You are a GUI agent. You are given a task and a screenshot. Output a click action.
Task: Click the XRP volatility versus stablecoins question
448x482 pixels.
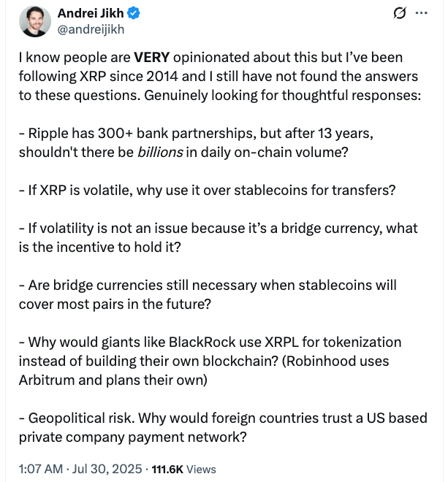[207, 190]
